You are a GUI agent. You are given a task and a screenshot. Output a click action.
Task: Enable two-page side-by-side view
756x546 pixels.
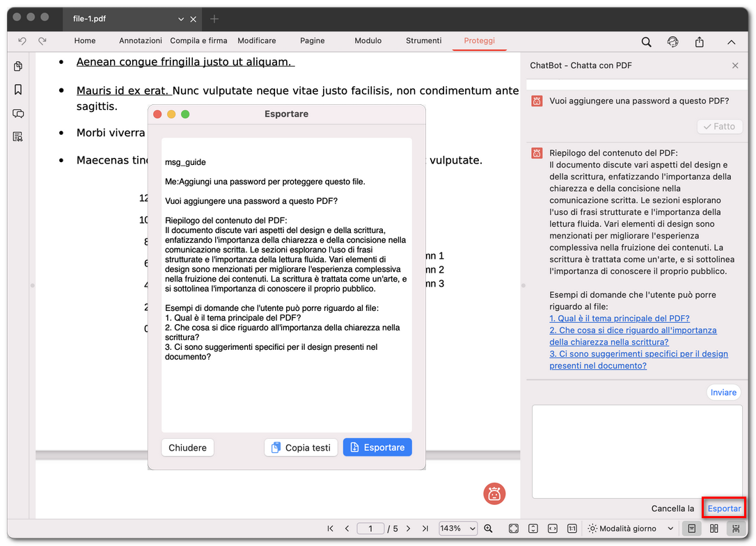pyautogui.click(x=714, y=529)
